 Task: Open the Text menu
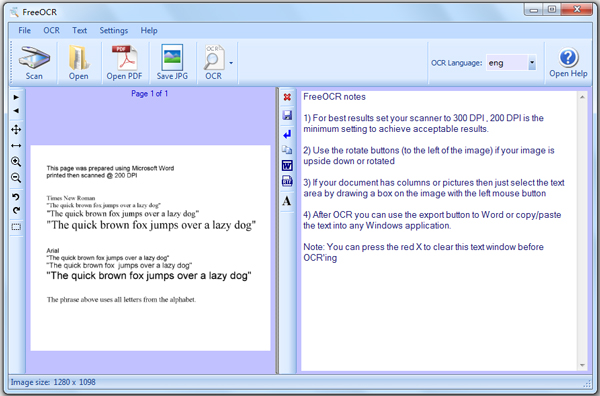click(80, 30)
